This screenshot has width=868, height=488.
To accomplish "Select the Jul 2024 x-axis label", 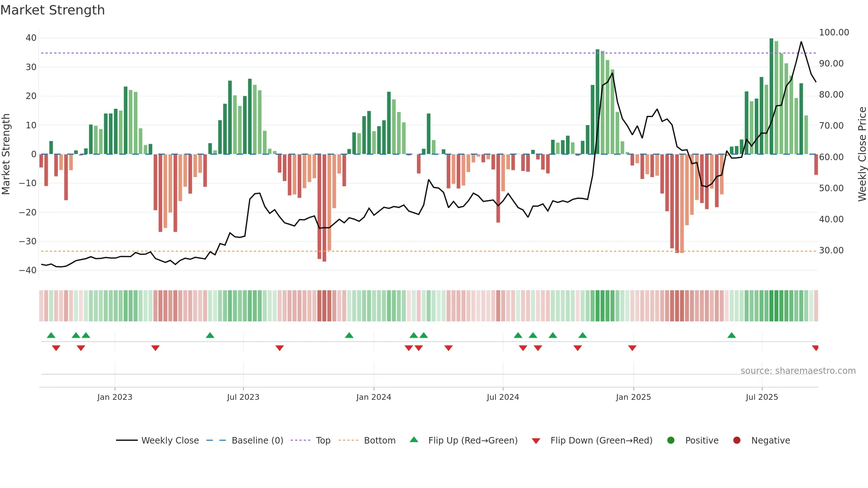I will point(503,397).
